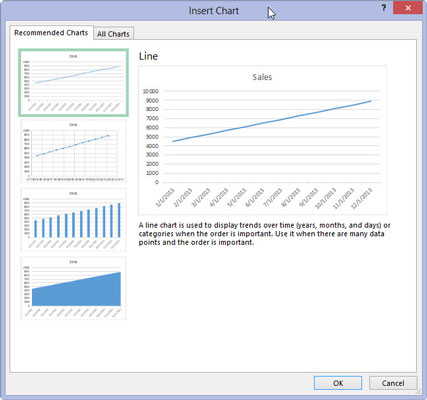Click the 12/1/2013 date label in preview

click(x=362, y=199)
